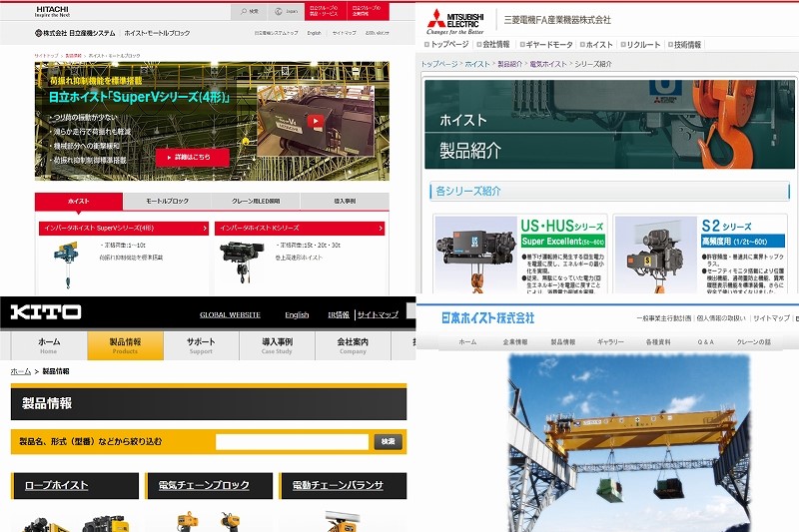Open Nippon Hoist ホーム menu item
This screenshot has width=799, height=532.
tap(467, 342)
